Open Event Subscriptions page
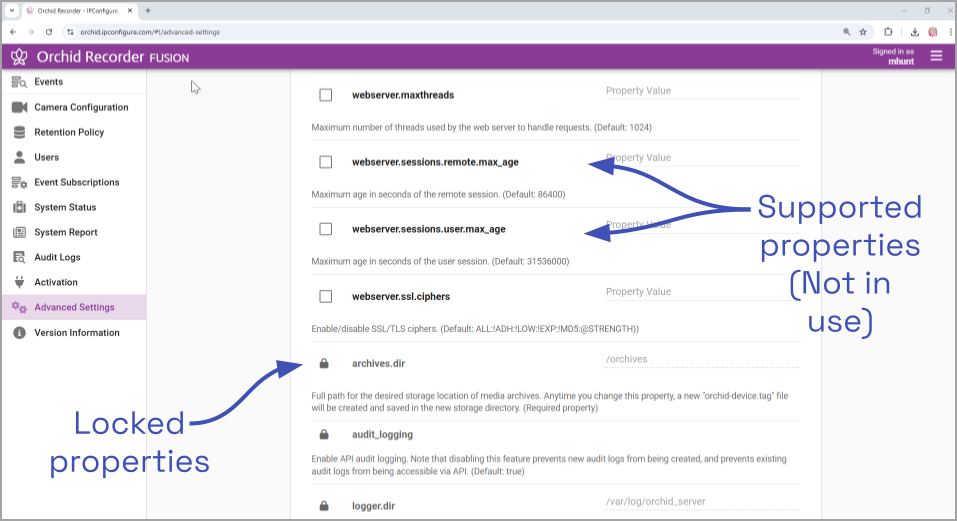This screenshot has height=521, width=957. click(x=73, y=182)
